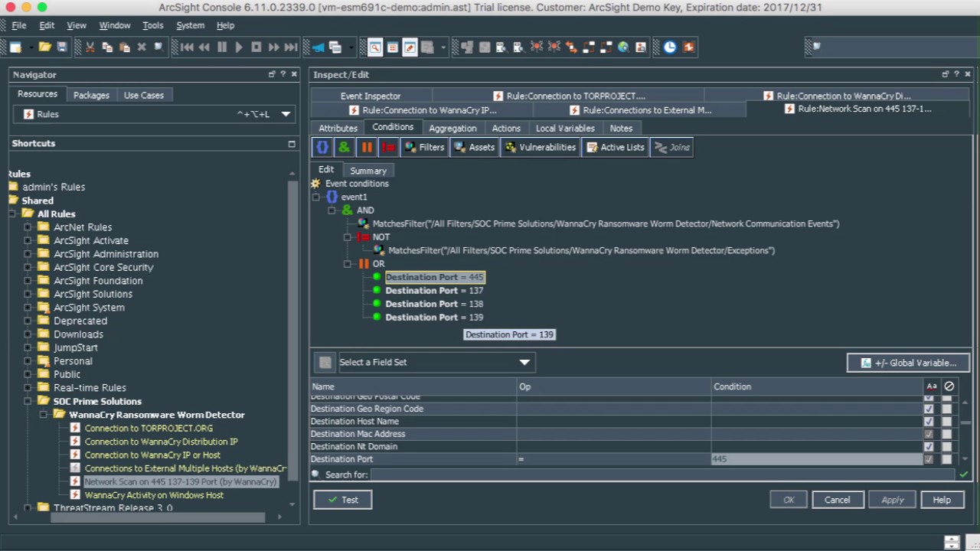This screenshot has height=551, width=980.
Task: Click the Test button
Action: pos(343,500)
